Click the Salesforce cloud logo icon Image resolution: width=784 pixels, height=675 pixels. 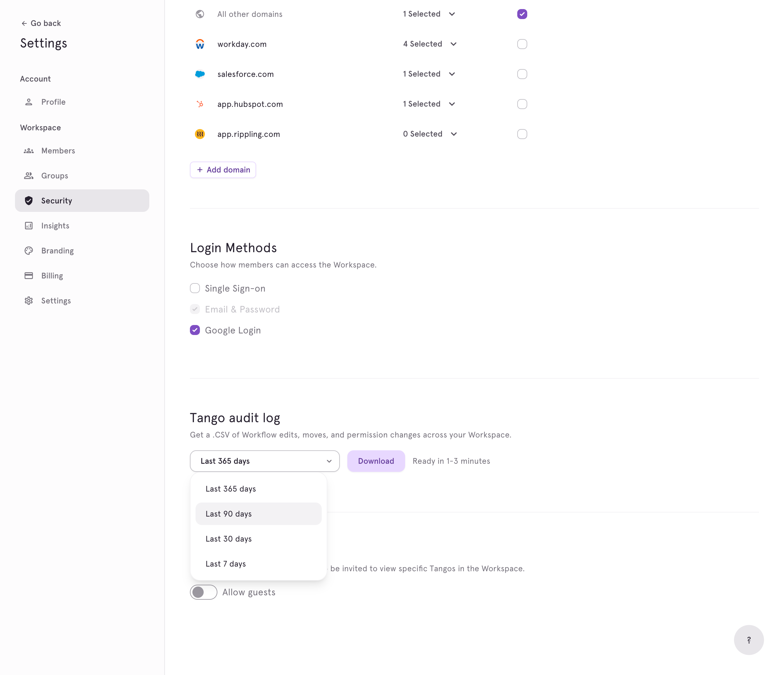tap(200, 74)
